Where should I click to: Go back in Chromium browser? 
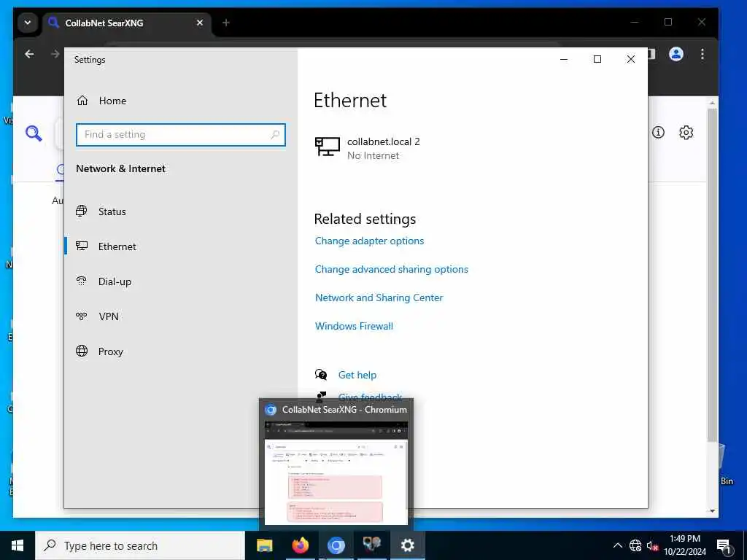point(29,54)
